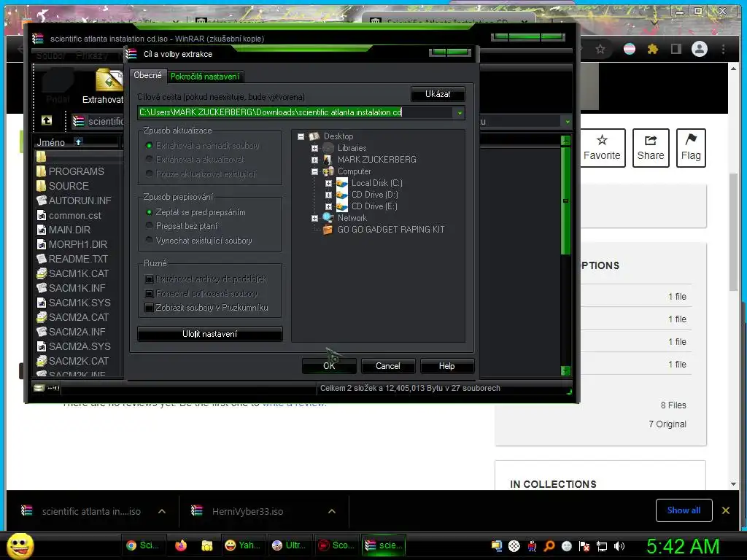Image resolution: width=747 pixels, height=560 pixels.
Task: Select 'Vynechat existující soubory' radio option
Action: (x=149, y=240)
